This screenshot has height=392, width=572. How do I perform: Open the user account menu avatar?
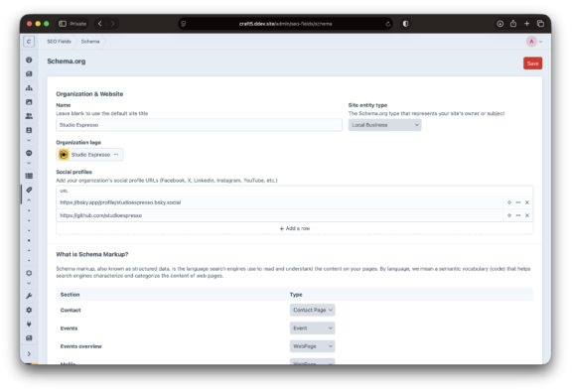531,42
